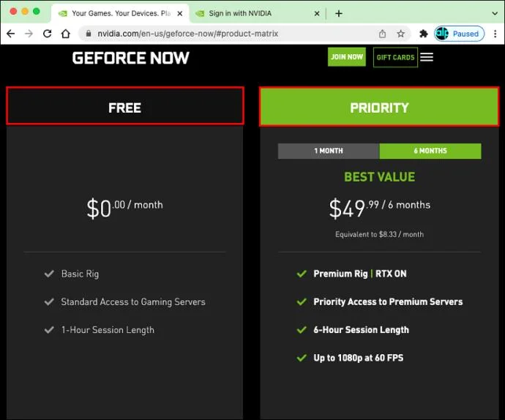Viewport: 505px width, 420px height.
Task: Select the 'Your Games. Your Devices' tab
Action: coord(120,13)
